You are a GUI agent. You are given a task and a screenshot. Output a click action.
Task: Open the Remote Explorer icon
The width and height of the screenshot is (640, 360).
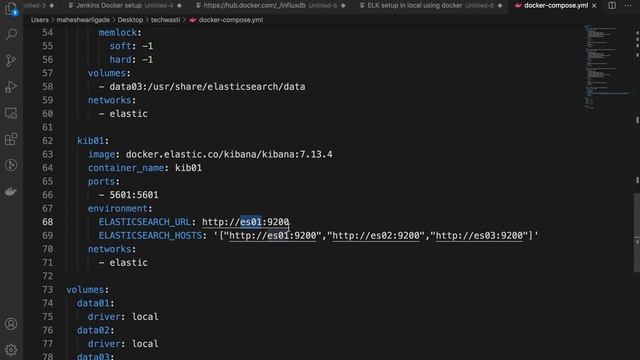11,113
